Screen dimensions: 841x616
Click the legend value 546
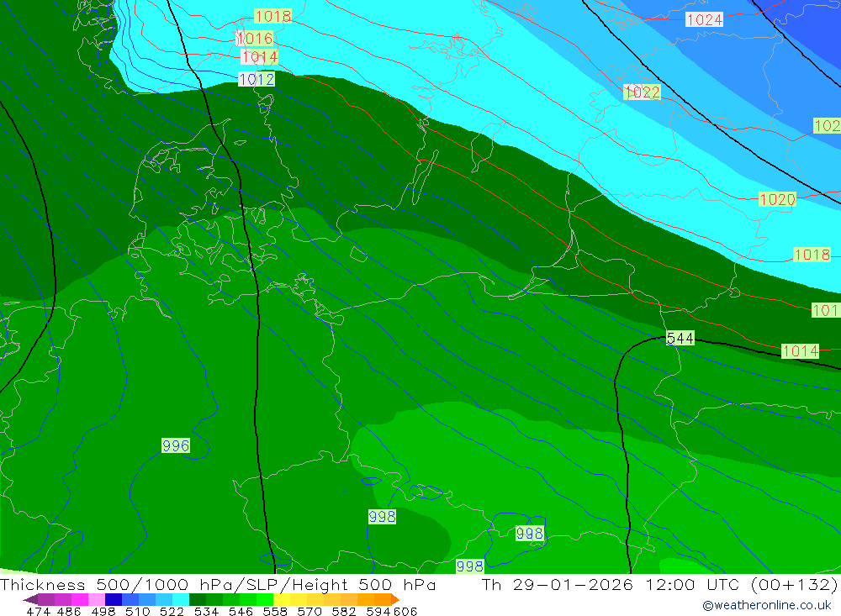pos(241,611)
